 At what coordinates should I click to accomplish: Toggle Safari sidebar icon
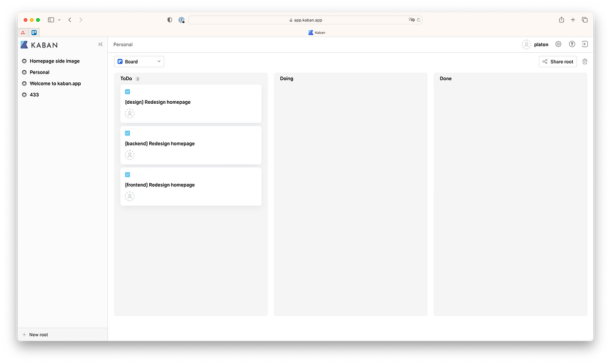point(51,20)
